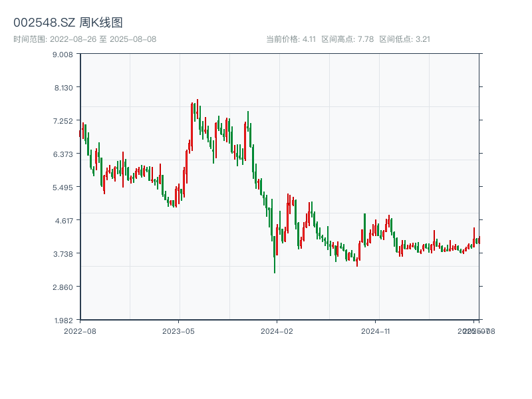Click the chart title 002548.SZ 周K线图
This screenshot has height=399, width=532.
pos(68,23)
